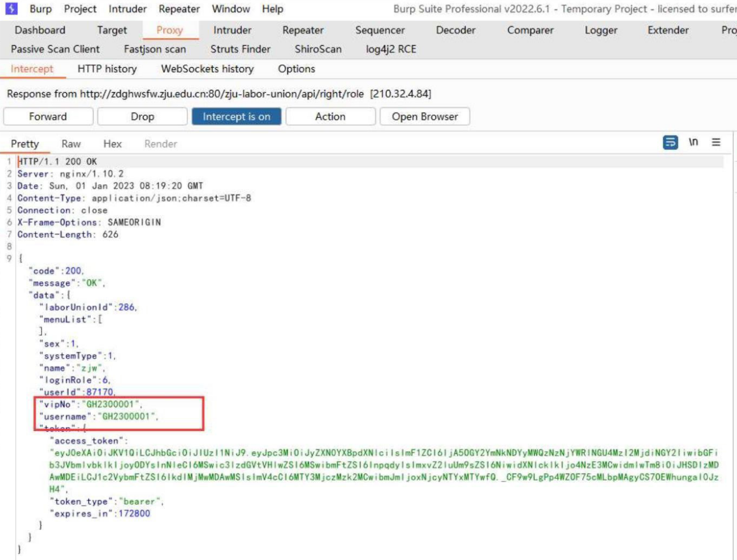
Task: Open the Project menu
Action: tap(80, 9)
